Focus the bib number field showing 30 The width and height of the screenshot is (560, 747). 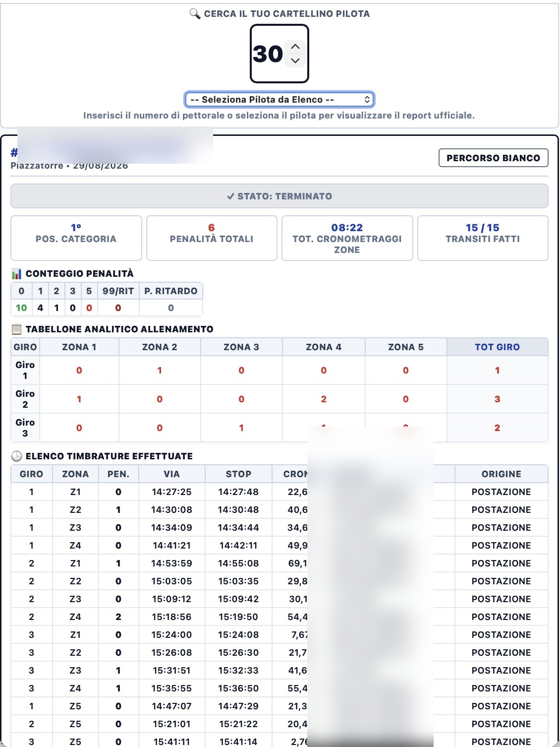tap(280, 54)
